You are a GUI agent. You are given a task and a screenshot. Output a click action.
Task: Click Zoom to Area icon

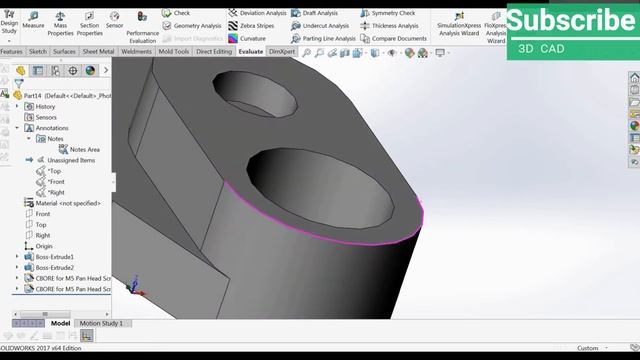[320, 53]
